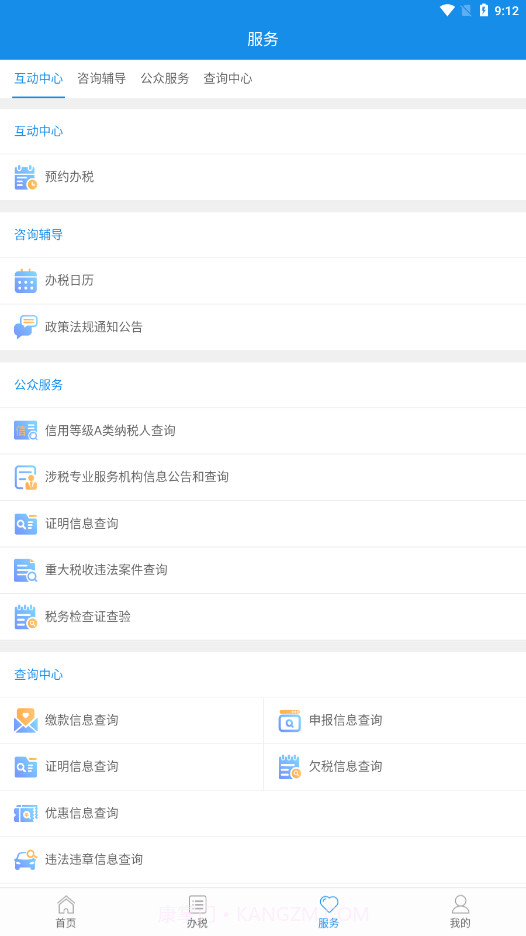The width and height of the screenshot is (526, 936).
Task: Tap the 优惠信息查询 coupon icon
Action: pos(26,813)
